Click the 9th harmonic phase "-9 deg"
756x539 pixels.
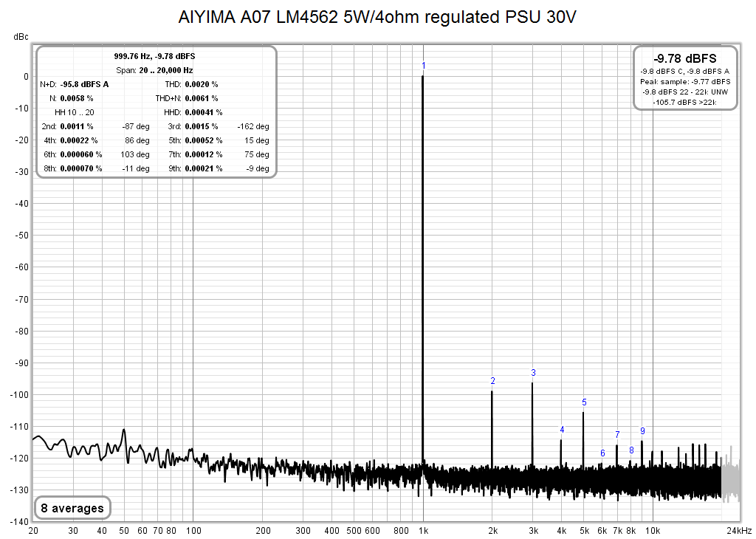click(258, 168)
